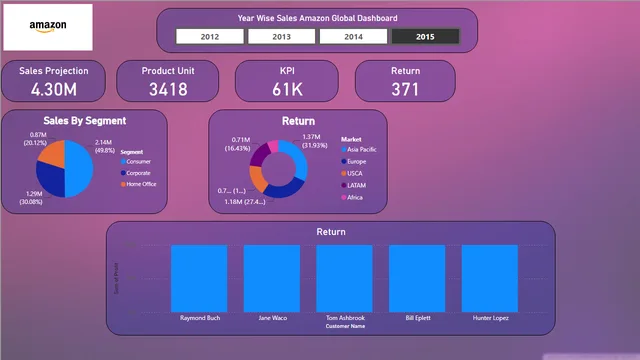Click the Africa legend marker
This screenshot has width=640, height=360.
coord(344,198)
